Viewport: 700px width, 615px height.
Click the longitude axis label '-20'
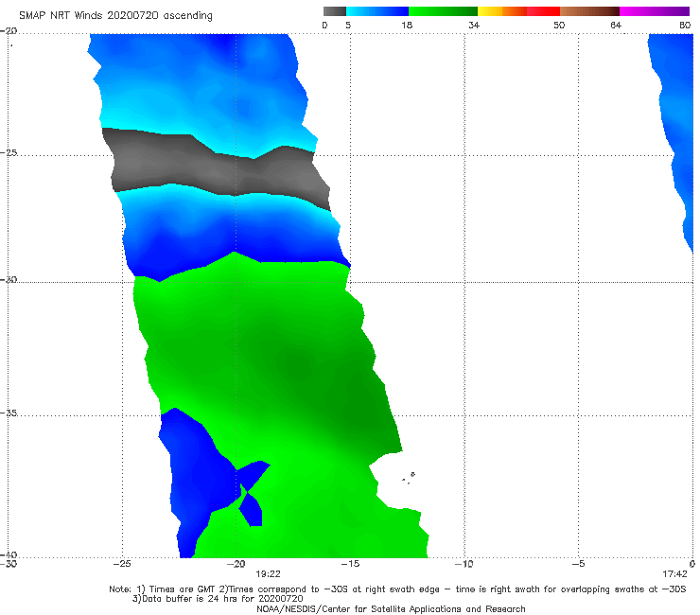click(236, 564)
